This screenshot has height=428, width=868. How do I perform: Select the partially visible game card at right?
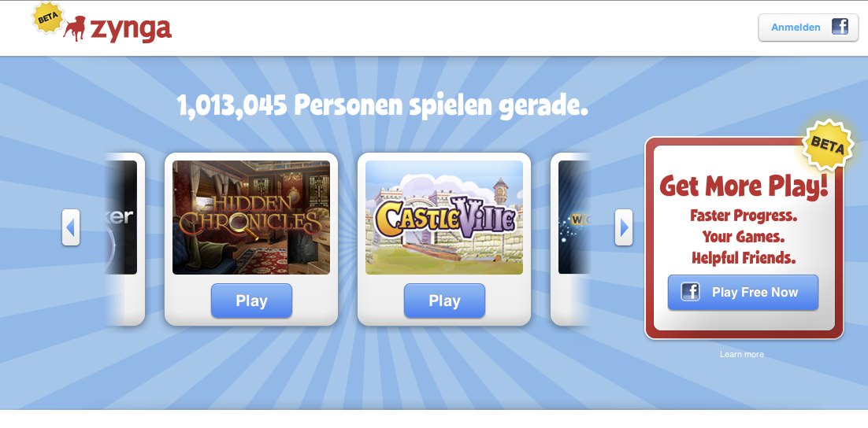coord(570,239)
